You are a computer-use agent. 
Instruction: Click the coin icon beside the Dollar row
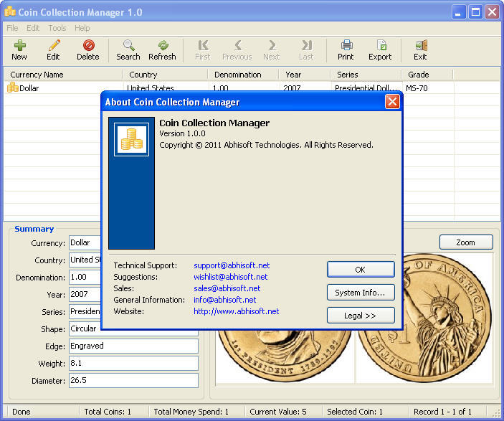pos(12,87)
